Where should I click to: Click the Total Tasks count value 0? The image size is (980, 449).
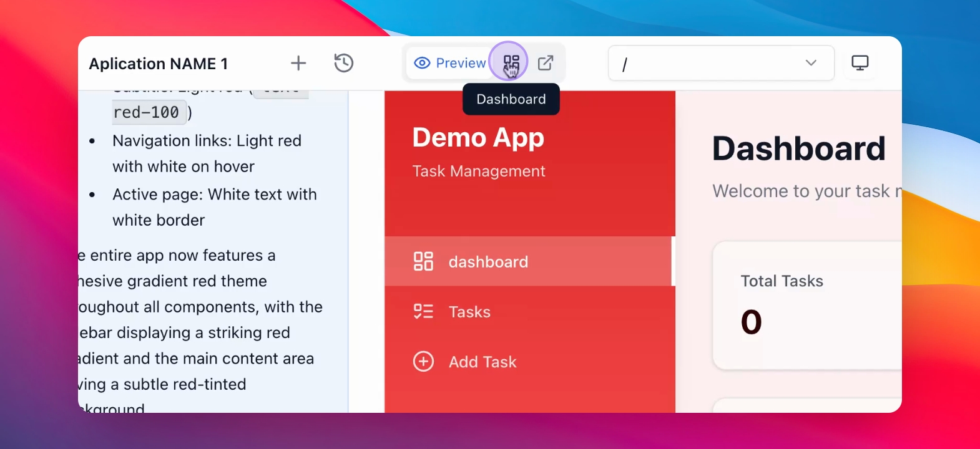752,322
